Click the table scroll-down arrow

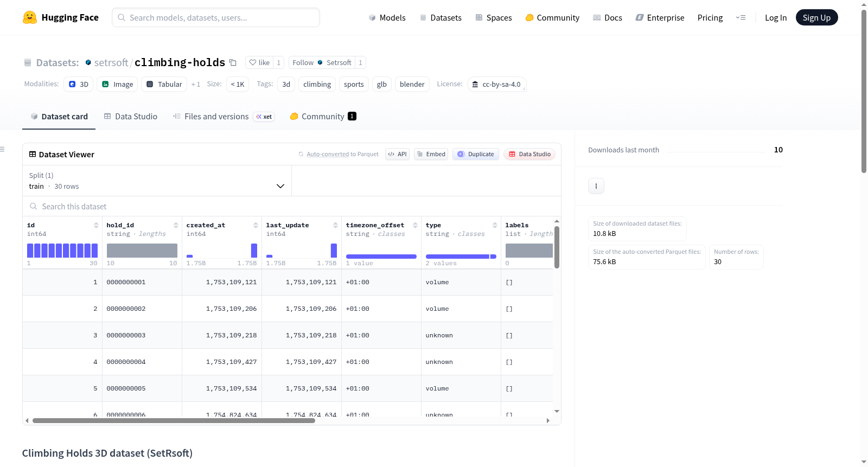(557, 412)
